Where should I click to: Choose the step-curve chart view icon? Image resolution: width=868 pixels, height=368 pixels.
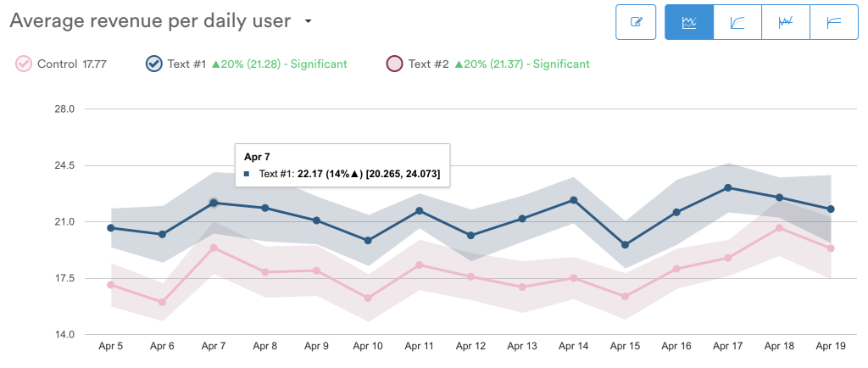pyautogui.click(x=834, y=22)
